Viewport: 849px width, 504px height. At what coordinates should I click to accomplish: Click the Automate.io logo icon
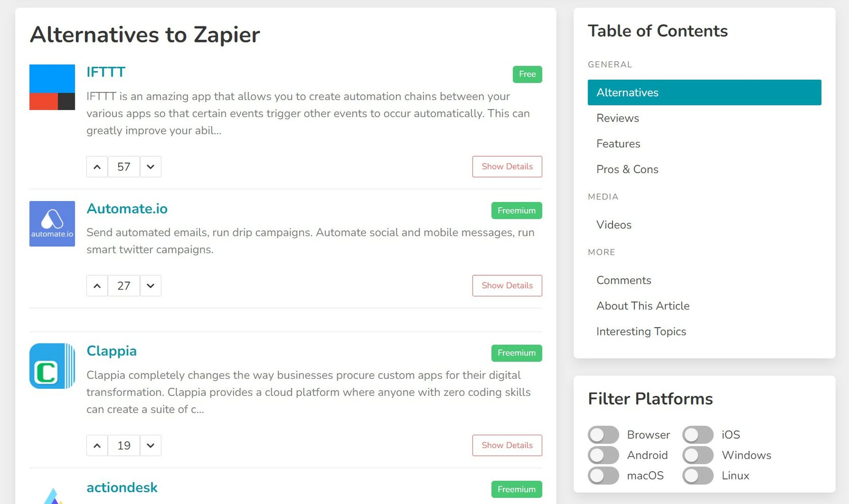coord(52,224)
